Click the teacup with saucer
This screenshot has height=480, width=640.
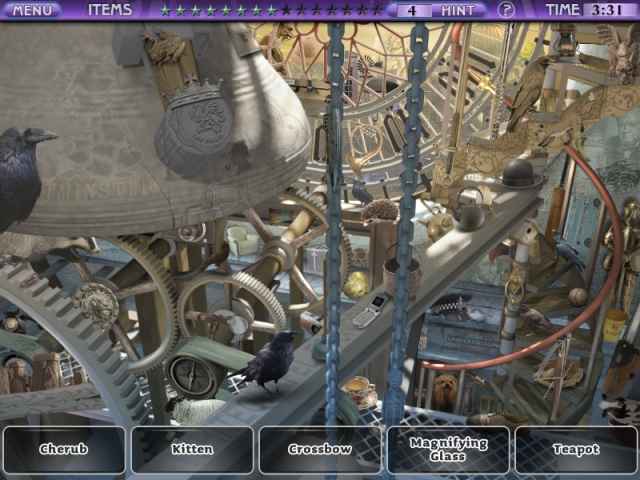coord(360,391)
